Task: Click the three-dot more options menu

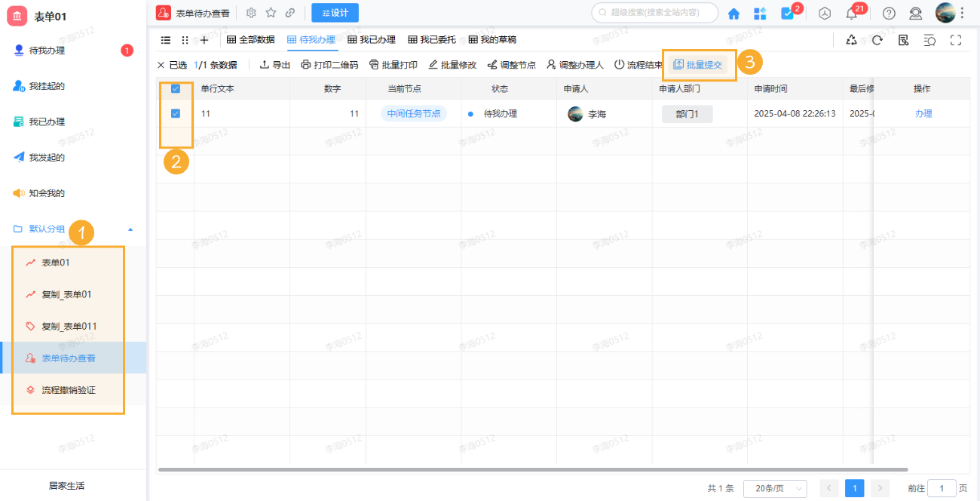Action: (x=963, y=13)
